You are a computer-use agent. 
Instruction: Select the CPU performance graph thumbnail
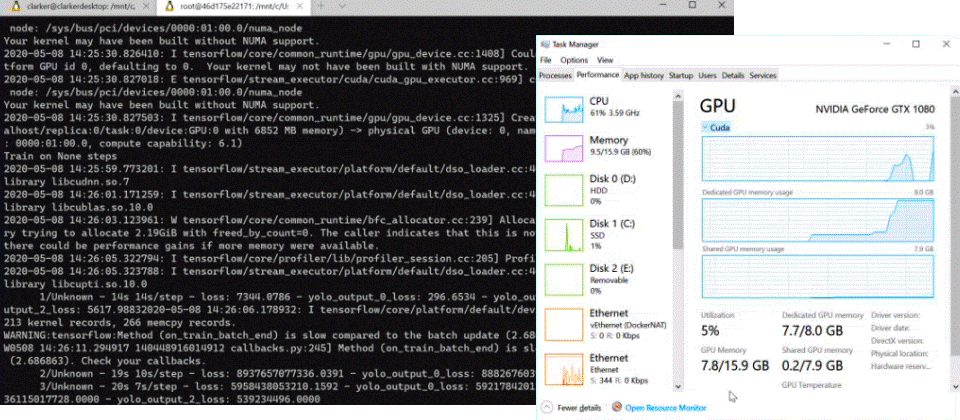coord(562,109)
